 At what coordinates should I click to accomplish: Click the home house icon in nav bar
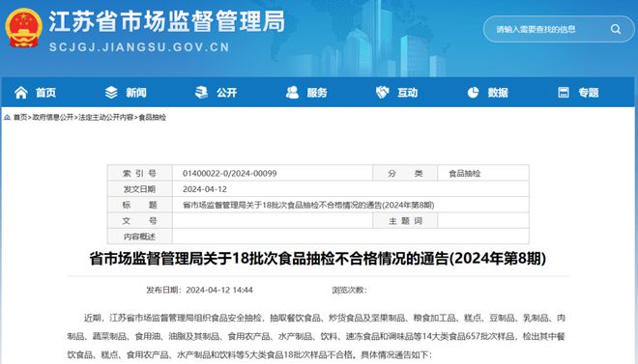click(x=21, y=93)
